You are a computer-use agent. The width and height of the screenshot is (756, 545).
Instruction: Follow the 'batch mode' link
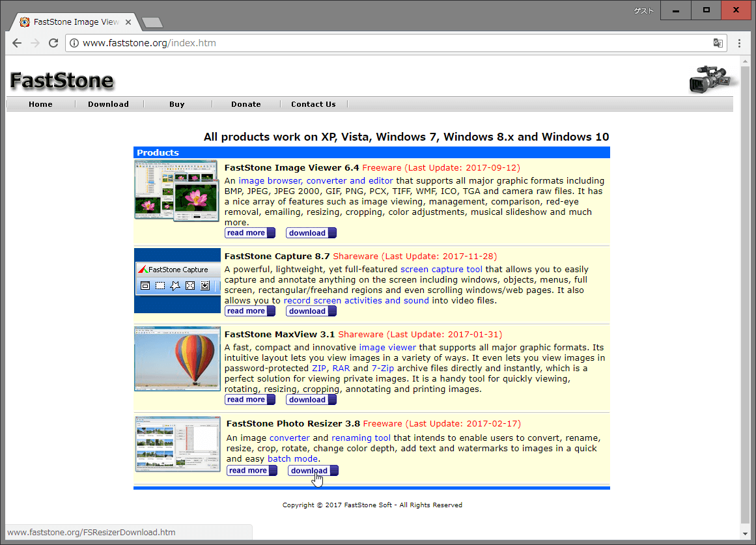point(292,458)
